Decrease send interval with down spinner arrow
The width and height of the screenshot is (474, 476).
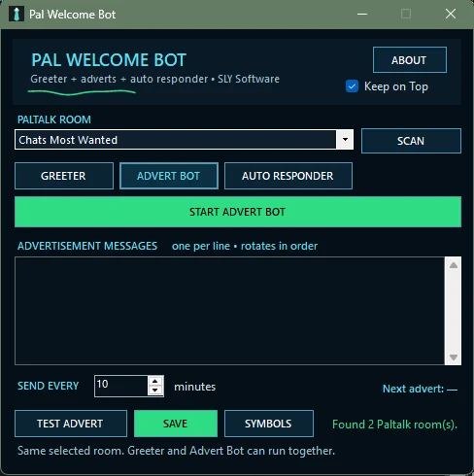pos(155,391)
